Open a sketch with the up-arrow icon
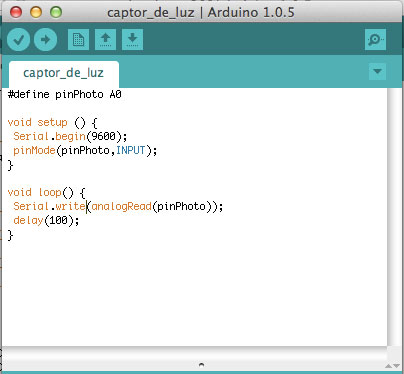This screenshot has width=404, height=374. (x=105, y=40)
